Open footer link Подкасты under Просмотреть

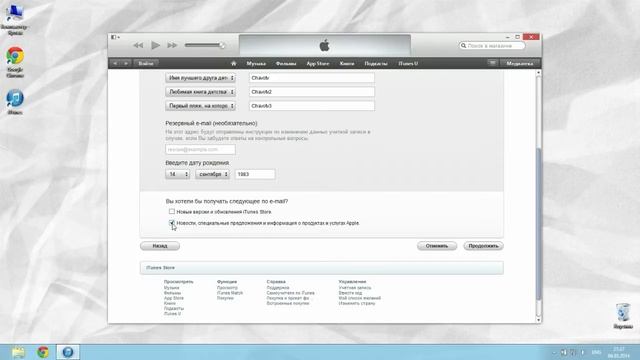(x=174, y=309)
